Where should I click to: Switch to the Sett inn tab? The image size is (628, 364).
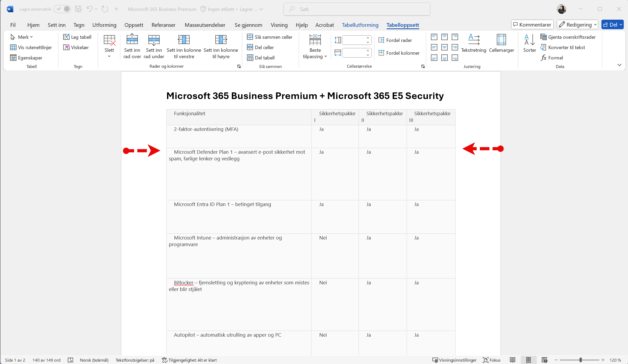57,25
